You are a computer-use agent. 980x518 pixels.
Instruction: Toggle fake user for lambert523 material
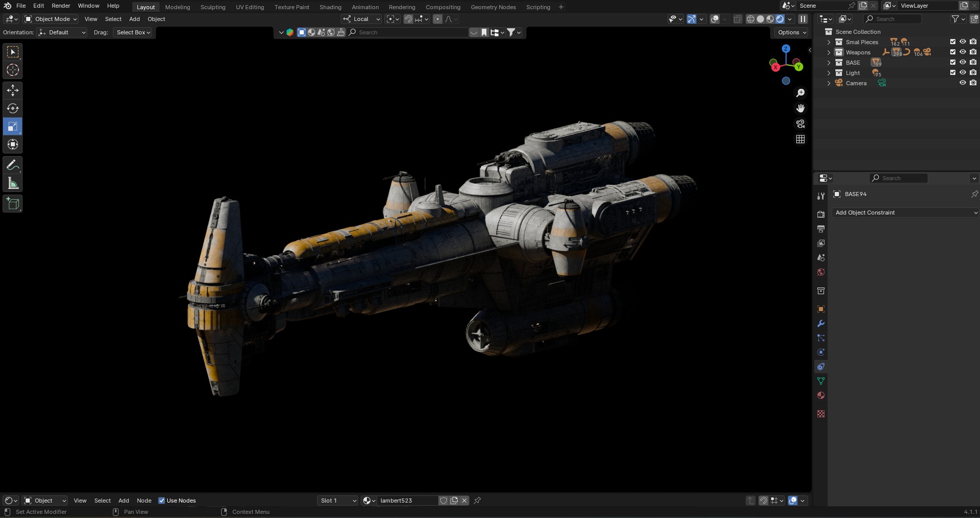444,501
